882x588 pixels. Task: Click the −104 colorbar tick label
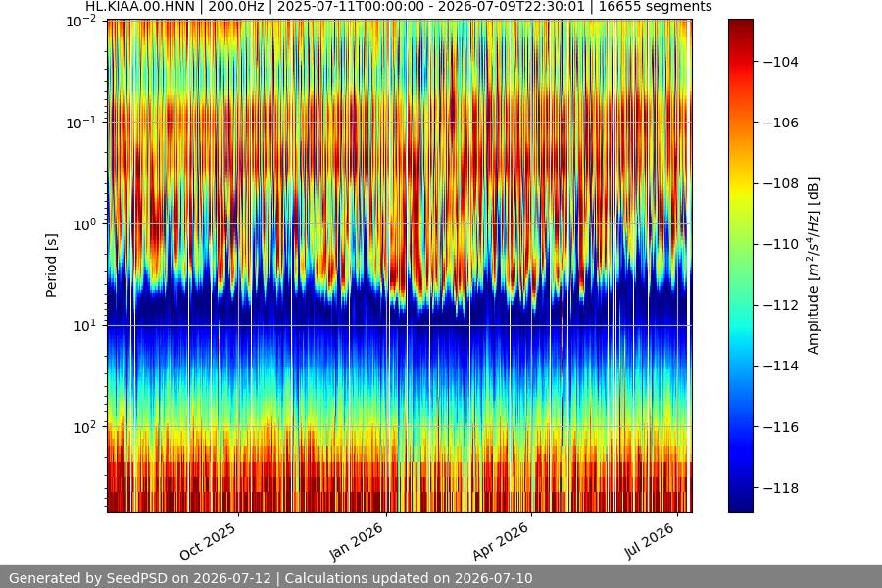781,62
